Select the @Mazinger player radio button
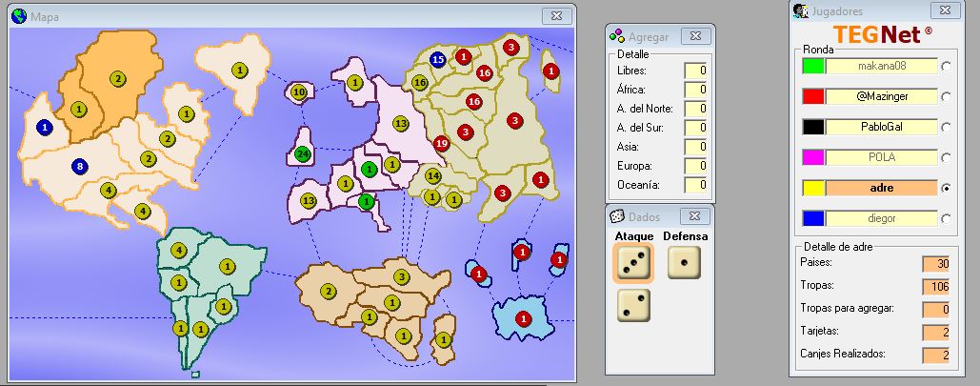Viewport: 980px width, 386px height. click(946, 97)
